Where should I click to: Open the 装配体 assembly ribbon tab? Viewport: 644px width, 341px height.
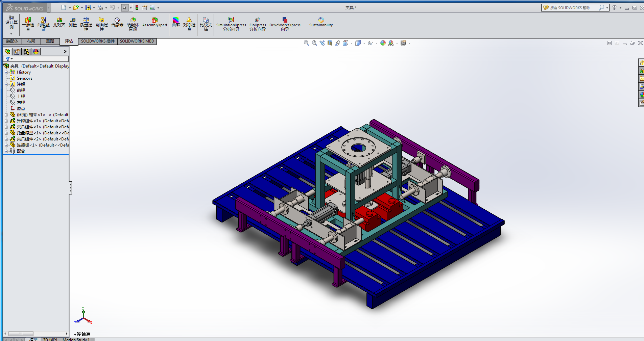[x=12, y=41]
